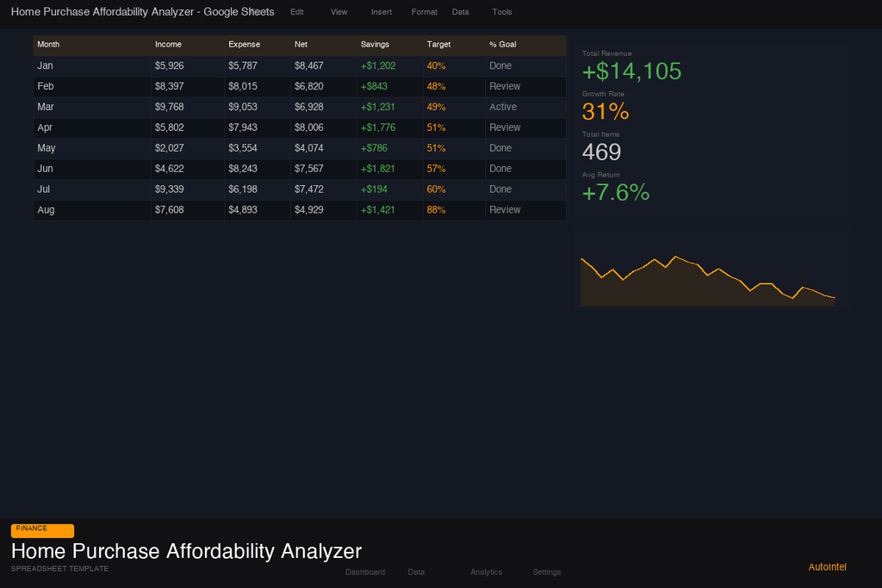Click the savings value +$843
882x588 pixels.
coord(374,87)
